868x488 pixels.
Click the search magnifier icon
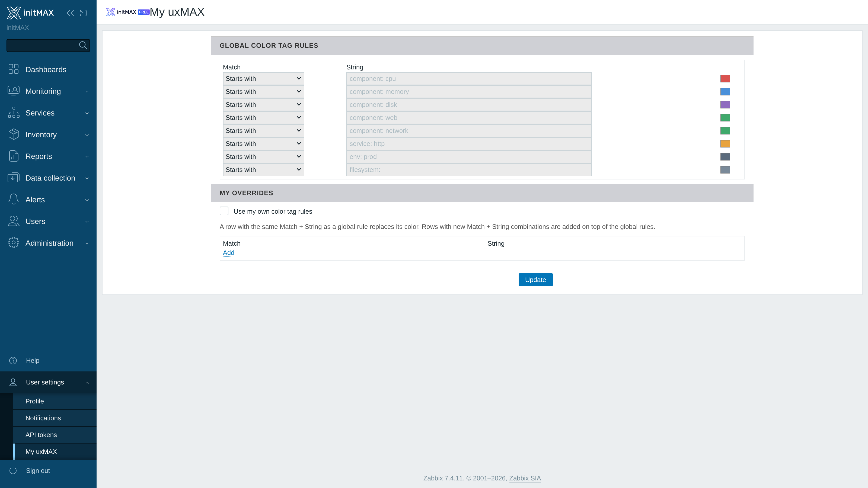click(x=83, y=45)
